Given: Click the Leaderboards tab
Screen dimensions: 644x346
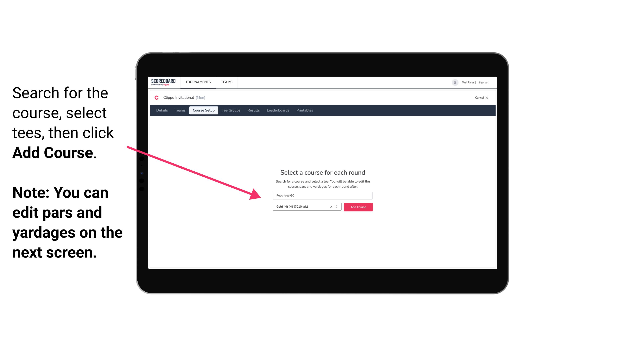Looking at the screenshot, I should [278, 110].
